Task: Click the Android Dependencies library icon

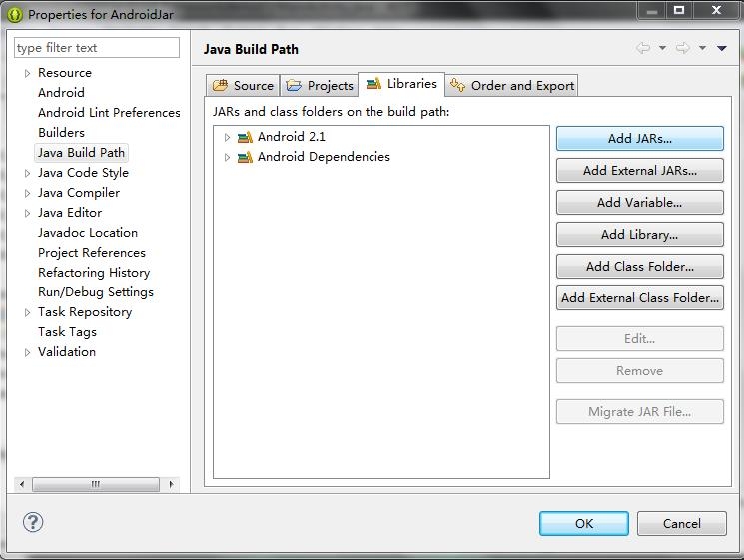Action: coord(245,157)
